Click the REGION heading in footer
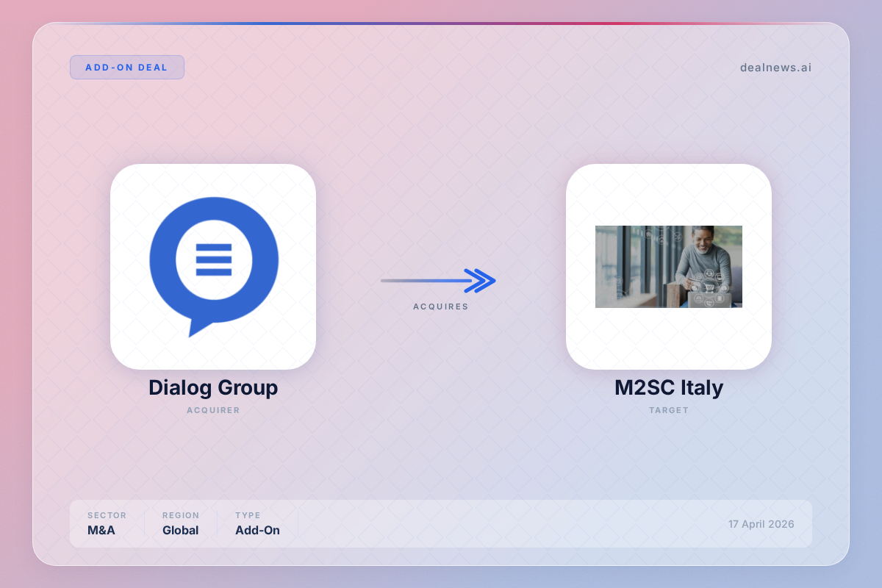 pyautogui.click(x=181, y=515)
